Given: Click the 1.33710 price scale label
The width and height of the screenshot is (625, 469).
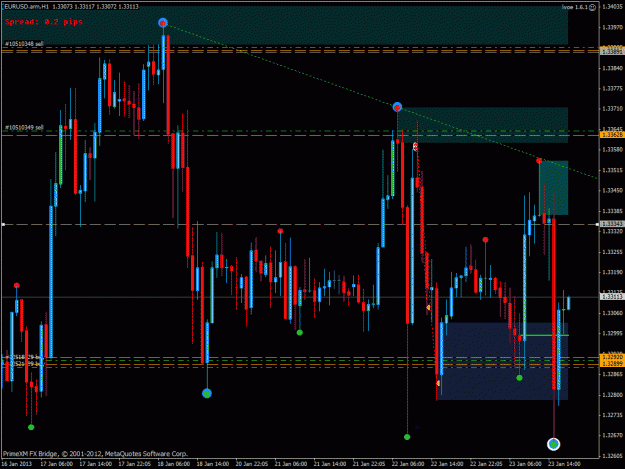Looking at the screenshot, I should point(612,109).
